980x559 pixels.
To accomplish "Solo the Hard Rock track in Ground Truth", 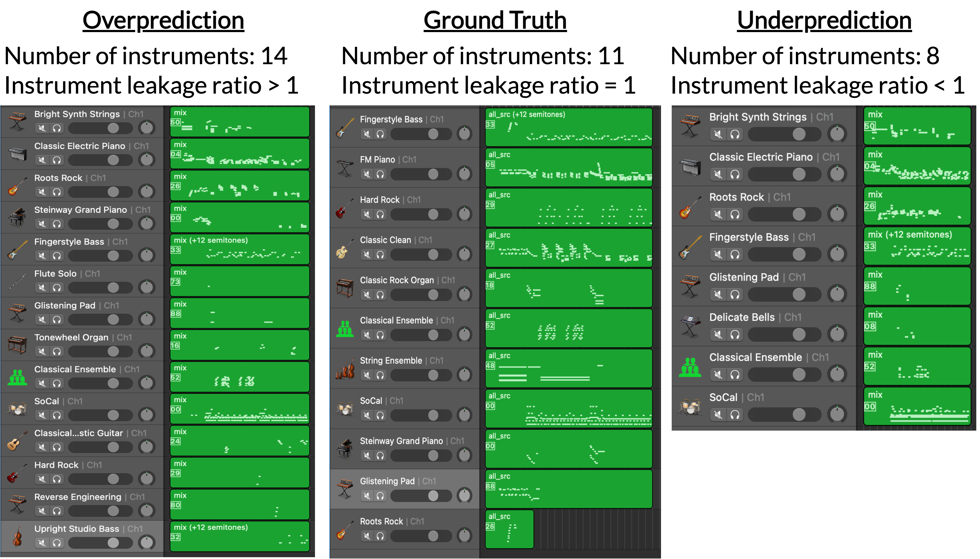I will point(380,214).
